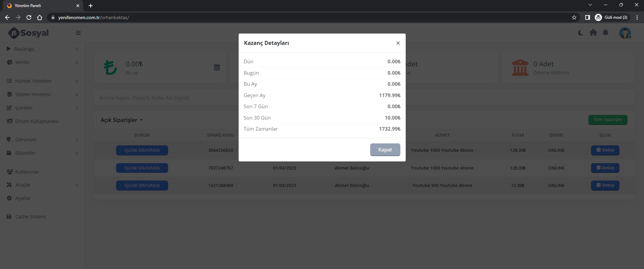
Task: Open Kullanıcılar in sidebar
Action: [27, 172]
